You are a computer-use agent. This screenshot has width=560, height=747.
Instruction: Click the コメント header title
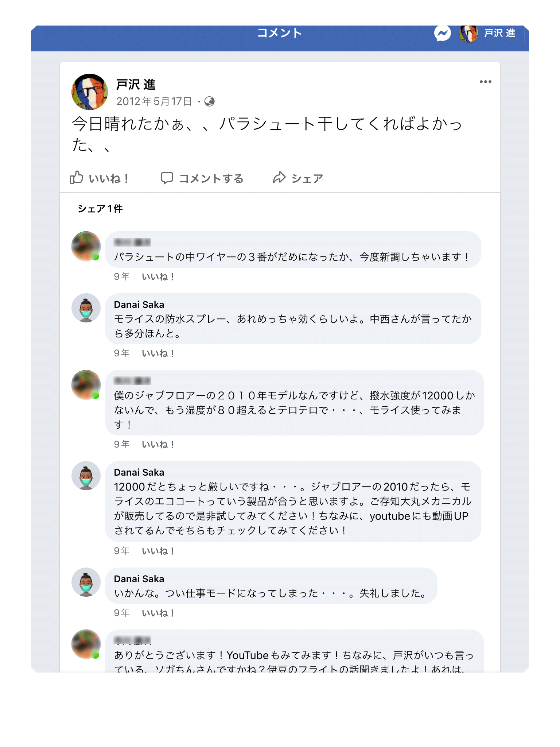(280, 33)
